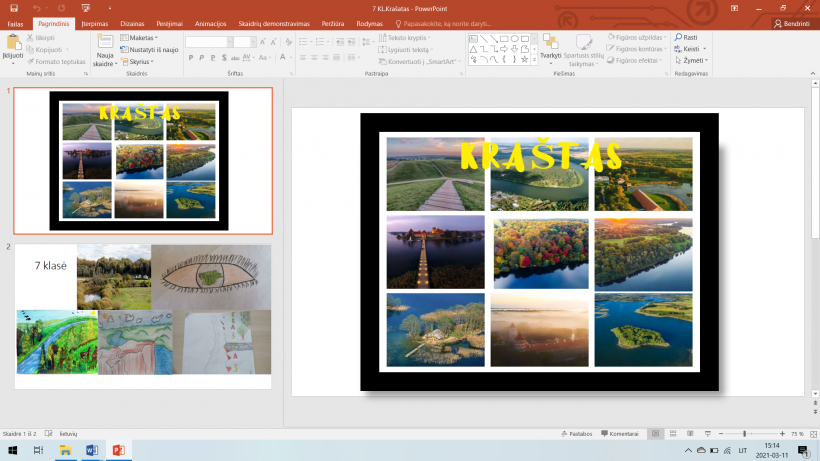820x461 pixels.
Task: Open the Skyrius section dropdown
Action: [x=139, y=60]
